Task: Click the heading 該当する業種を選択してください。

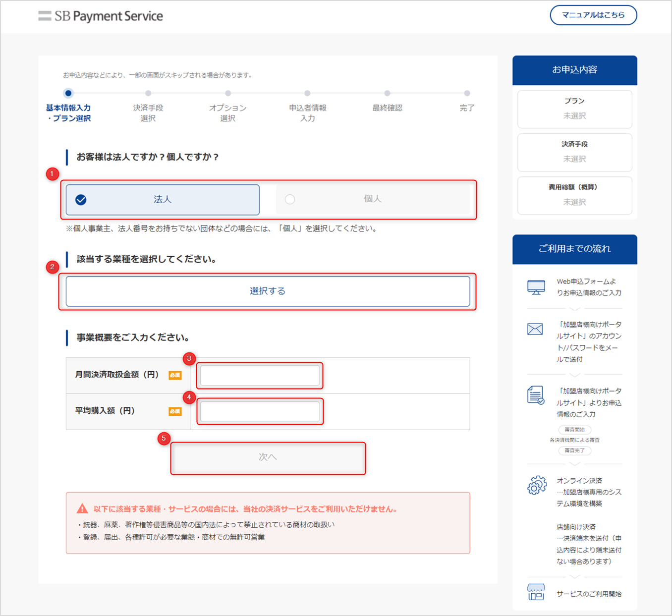Action: tap(146, 259)
